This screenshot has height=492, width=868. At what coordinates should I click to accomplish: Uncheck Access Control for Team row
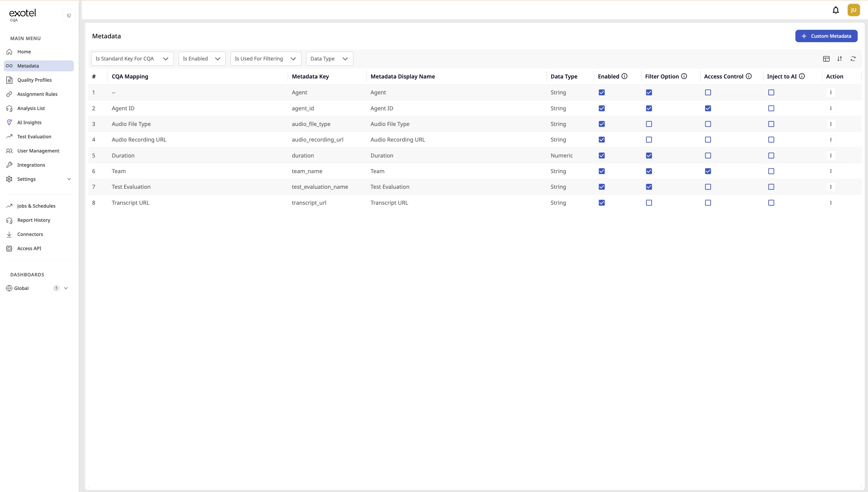pyautogui.click(x=708, y=171)
